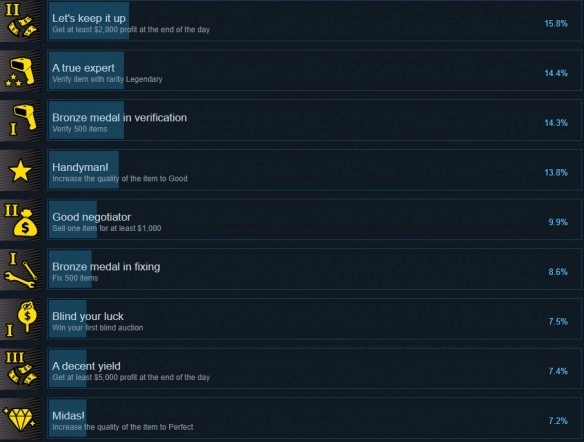Click the money bills icon for Let's keep it up
This screenshot has height=442, width=584.
[x=20, y=21]
